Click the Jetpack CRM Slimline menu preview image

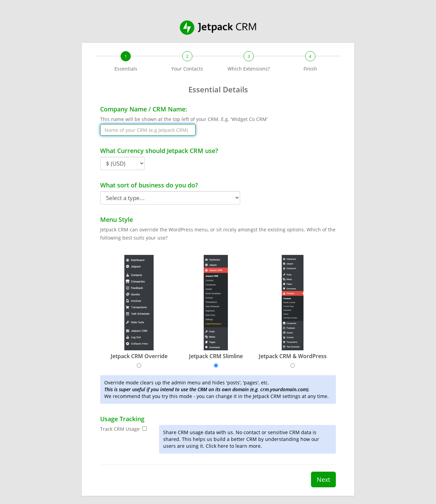216,303
